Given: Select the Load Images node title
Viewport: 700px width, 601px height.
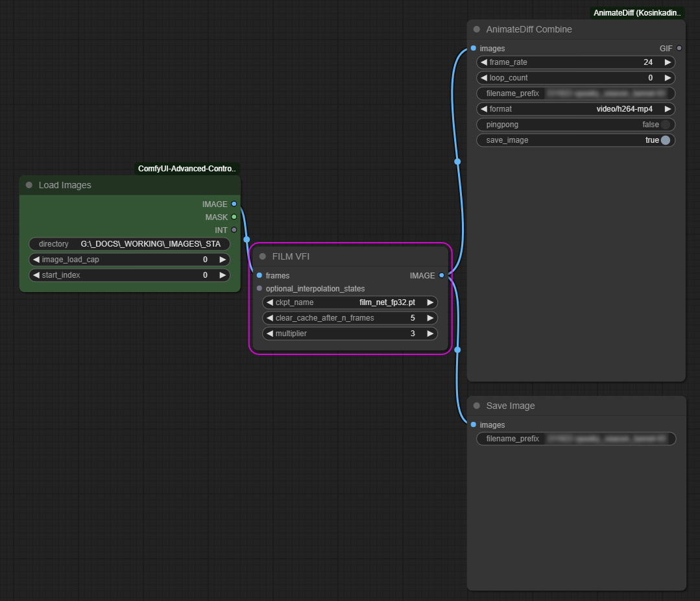Looking at the screenshot, I should point(65,185).
